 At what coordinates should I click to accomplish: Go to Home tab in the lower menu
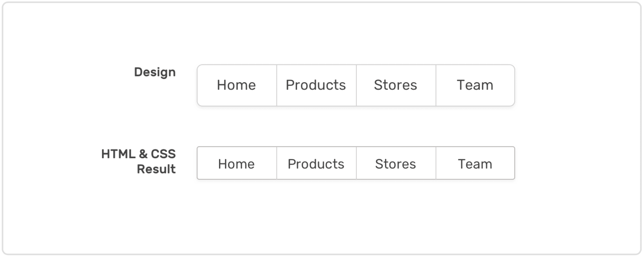pyautogui.click(x=237, y=164)
